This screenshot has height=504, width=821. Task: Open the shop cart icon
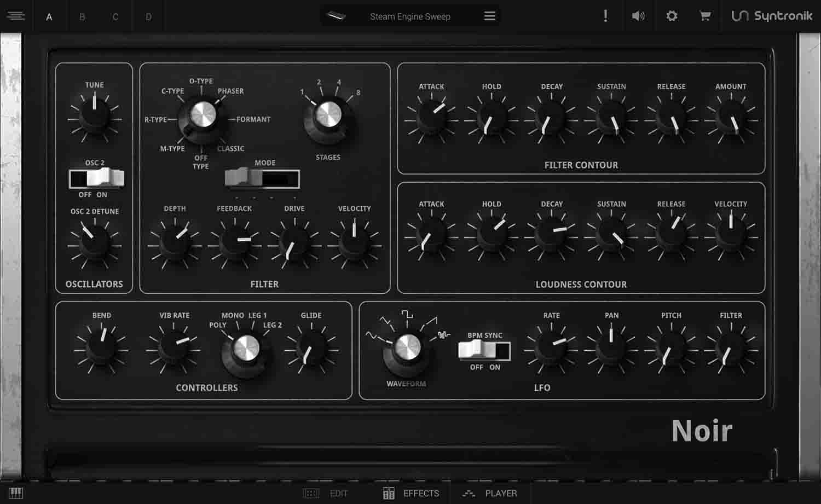[x=705, y=16]
